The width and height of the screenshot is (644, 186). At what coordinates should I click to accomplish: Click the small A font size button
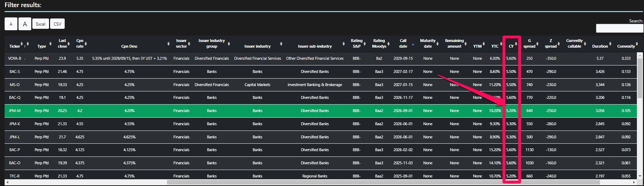(11, 24)
